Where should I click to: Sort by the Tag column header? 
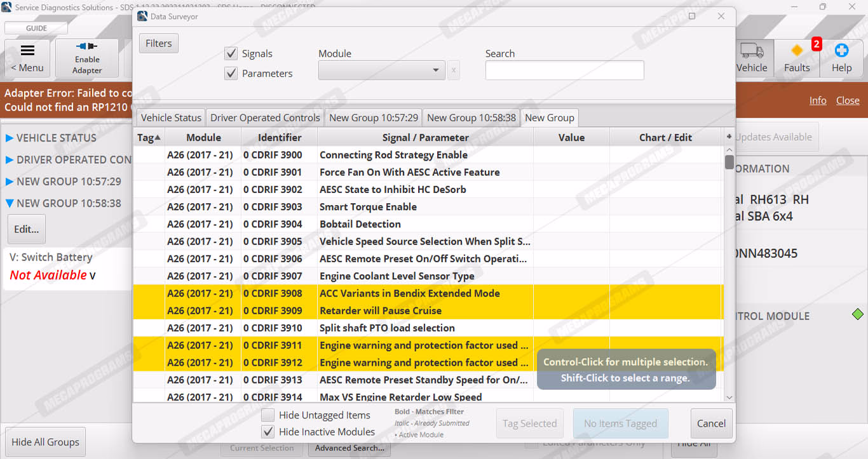click(x=149, y=137)
